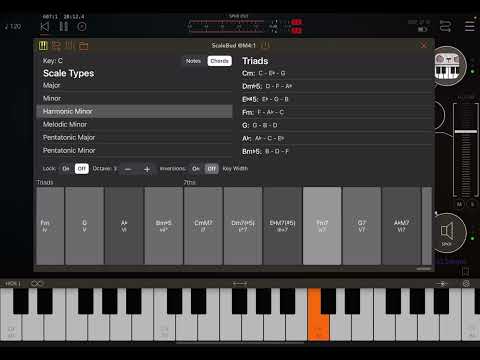This screenshot has height=360, width=480.
Task: Open the Key: C selector
Action: 53,61
